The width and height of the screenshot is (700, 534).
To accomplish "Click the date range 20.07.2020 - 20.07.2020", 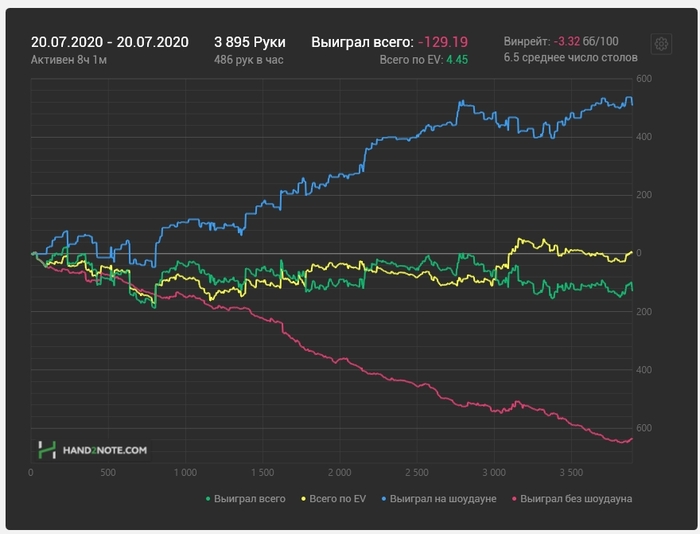I will click(110, 42).
